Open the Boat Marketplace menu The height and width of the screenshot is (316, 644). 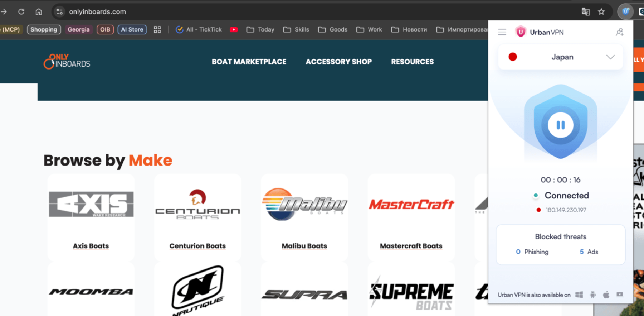point(249,62)
